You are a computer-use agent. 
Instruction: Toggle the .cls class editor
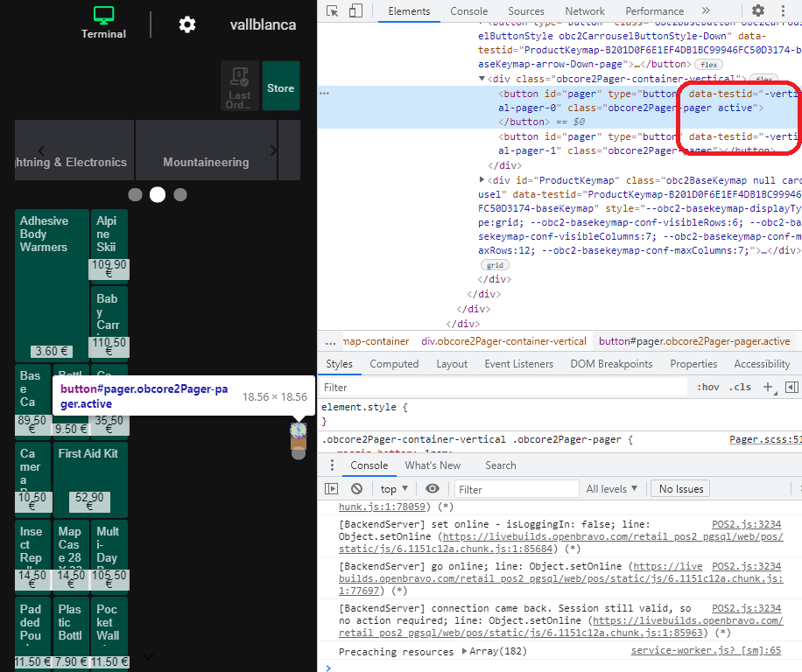click(x=741, y=387)
